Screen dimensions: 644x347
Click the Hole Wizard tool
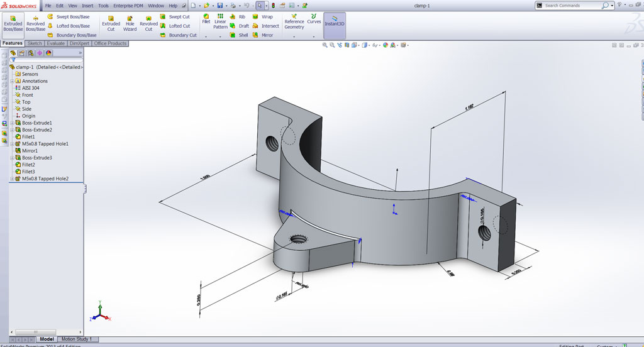[130, 23]
